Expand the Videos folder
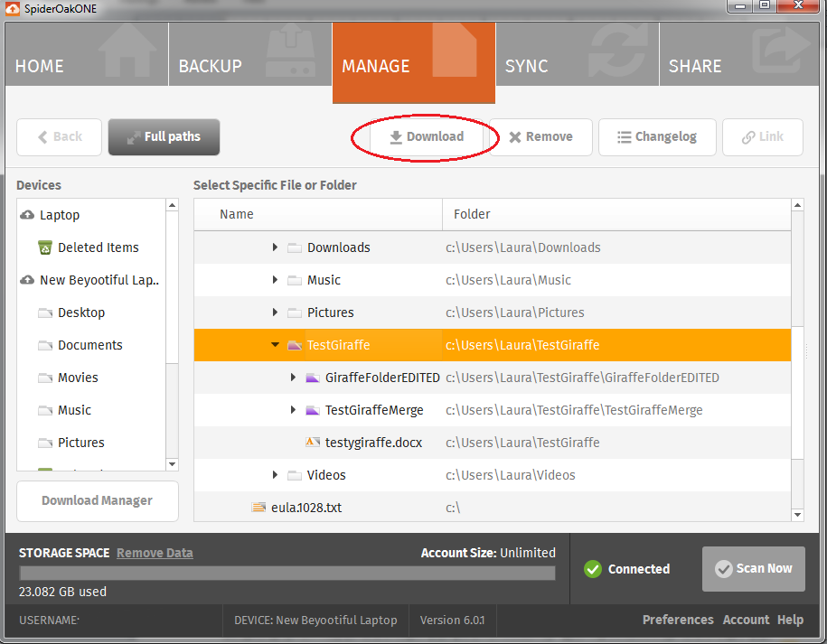Image resolution: width=827 pixels, height=644 pixels. 275,475
